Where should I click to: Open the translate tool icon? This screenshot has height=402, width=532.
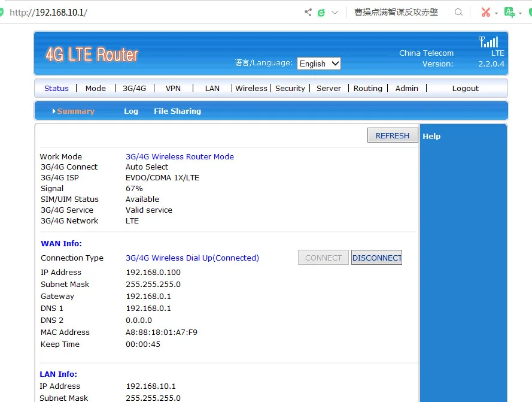pos(509,11)
